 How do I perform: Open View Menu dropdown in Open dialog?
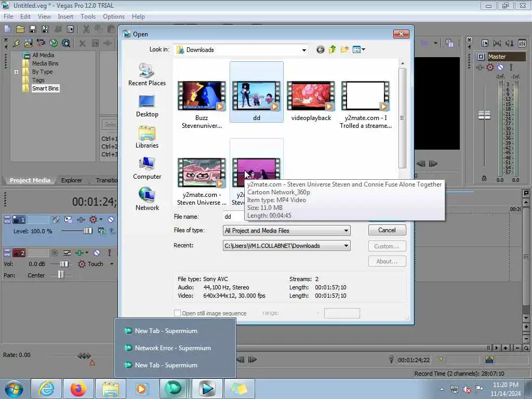tap(359, 50)
